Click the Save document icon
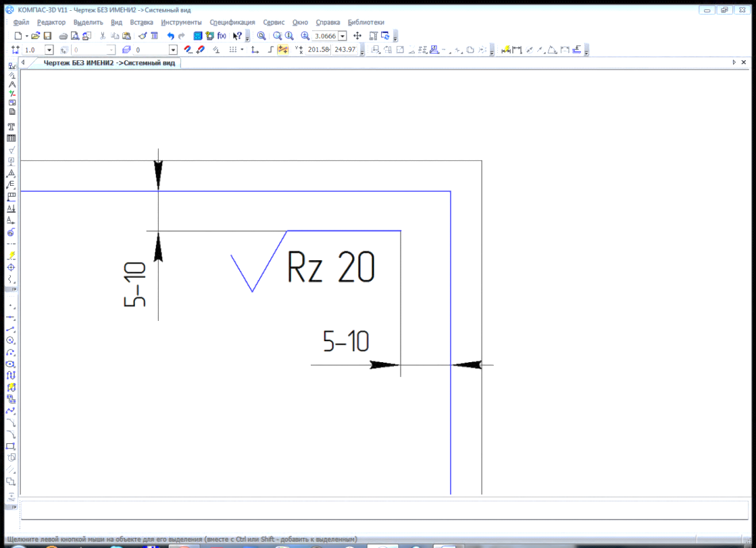The width and height of the screenshot is (756, 548). point(47,36)
